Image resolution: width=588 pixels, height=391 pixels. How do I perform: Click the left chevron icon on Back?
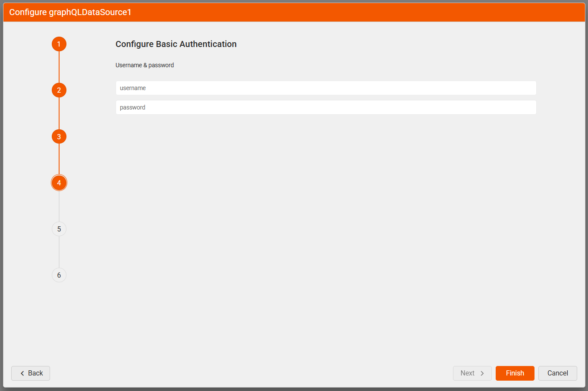click(22, 373)
